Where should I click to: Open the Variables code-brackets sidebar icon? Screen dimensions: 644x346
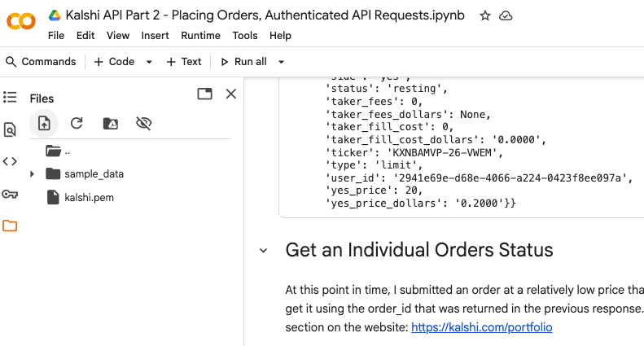click(x=10, y=161)
